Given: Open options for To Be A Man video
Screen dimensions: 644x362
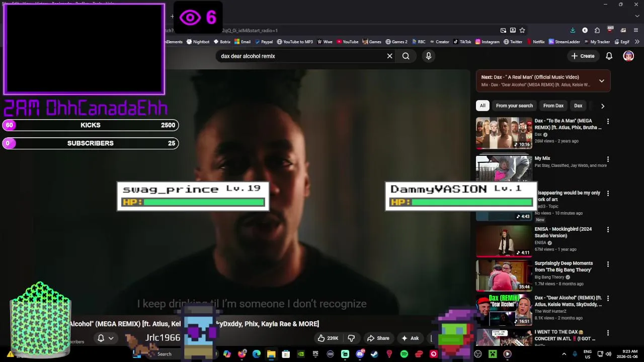Looking at the screenshot, I should (608, 122).
